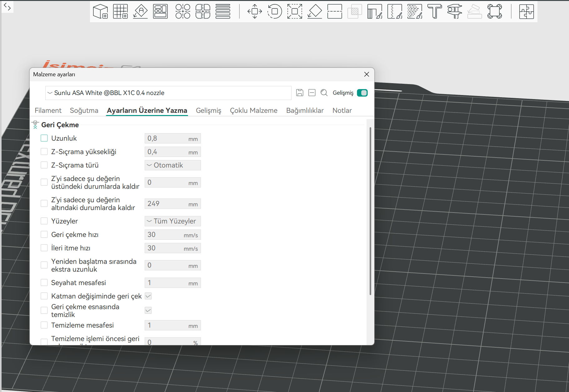
Task: Click the settings dialog vertical scrollbar
Action: [370, 211]
